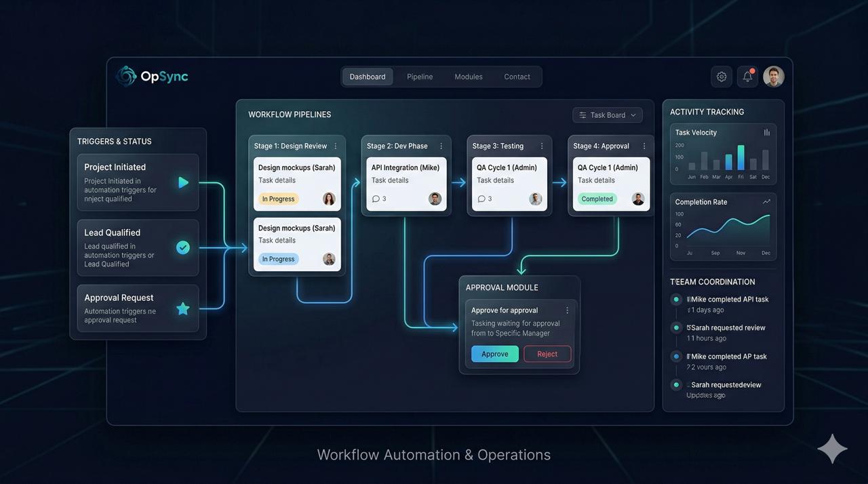This screenshot has height=484, width=868.
Task: Click the Approval Request star icon
Action: (x=183, y=308)
